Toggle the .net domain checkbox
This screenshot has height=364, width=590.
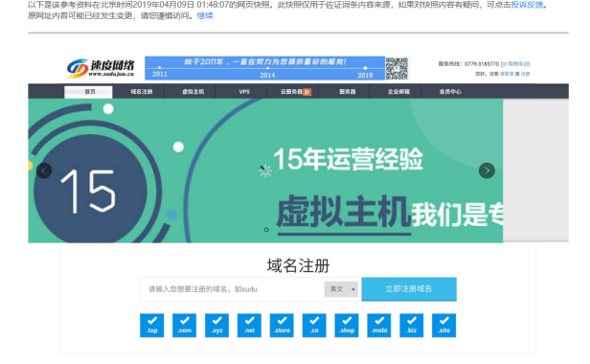249,326
